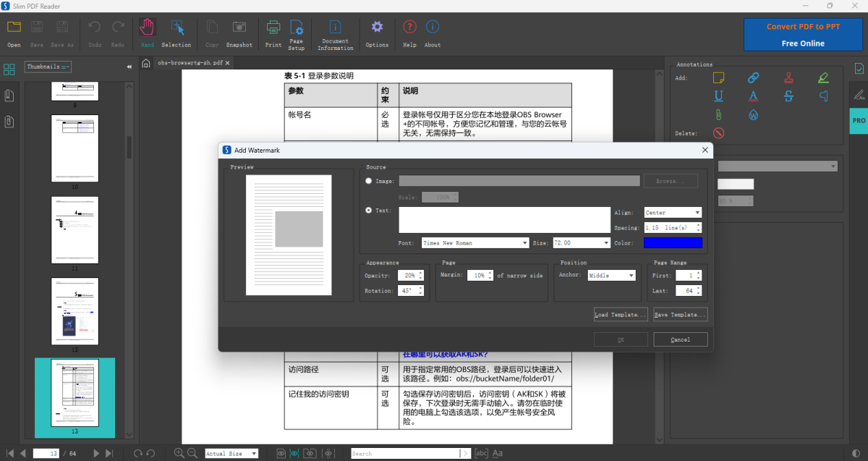Image resolution: width=868 pixels, height=461 pixels.
Task: Click Convert PDF to PPT Free Online
Action: tap(803, 34)
